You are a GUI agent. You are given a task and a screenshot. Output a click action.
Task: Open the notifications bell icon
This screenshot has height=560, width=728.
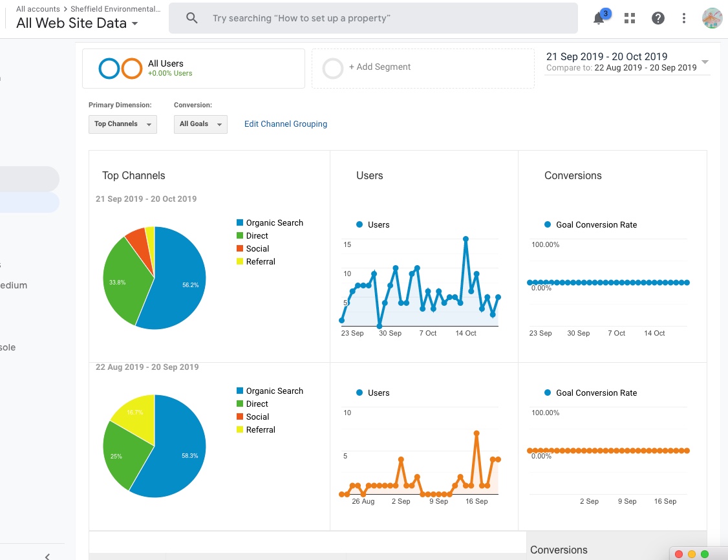[599, 19]
